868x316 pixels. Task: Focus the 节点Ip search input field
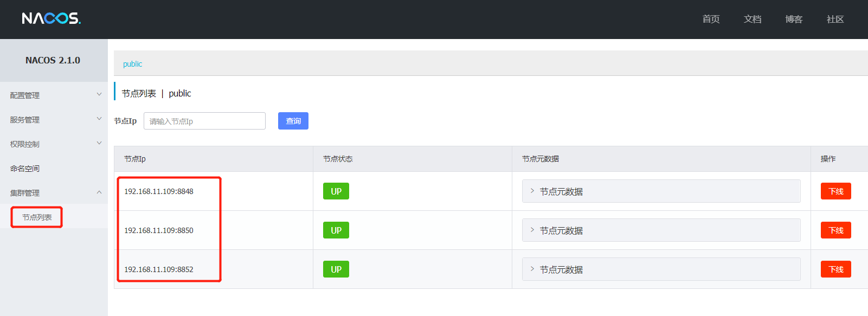(x=204, y=121)
